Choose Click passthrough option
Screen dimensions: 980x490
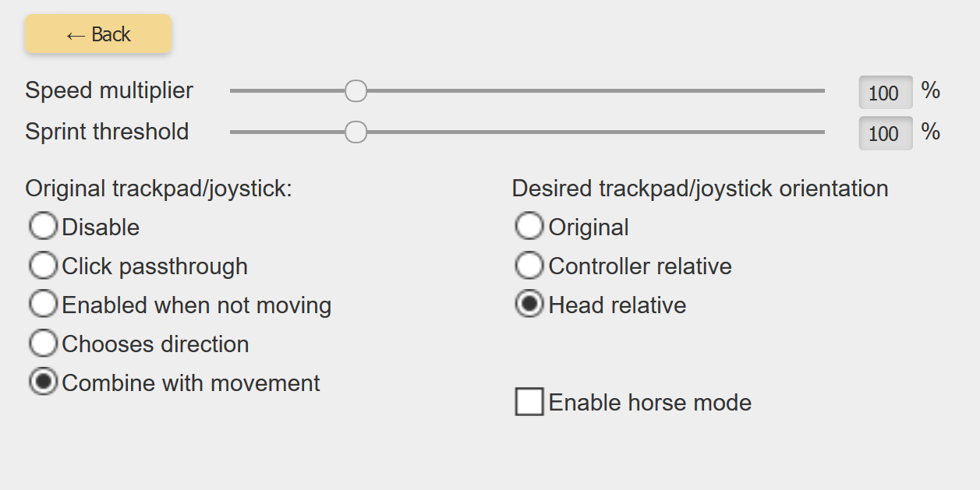(43, 266)
